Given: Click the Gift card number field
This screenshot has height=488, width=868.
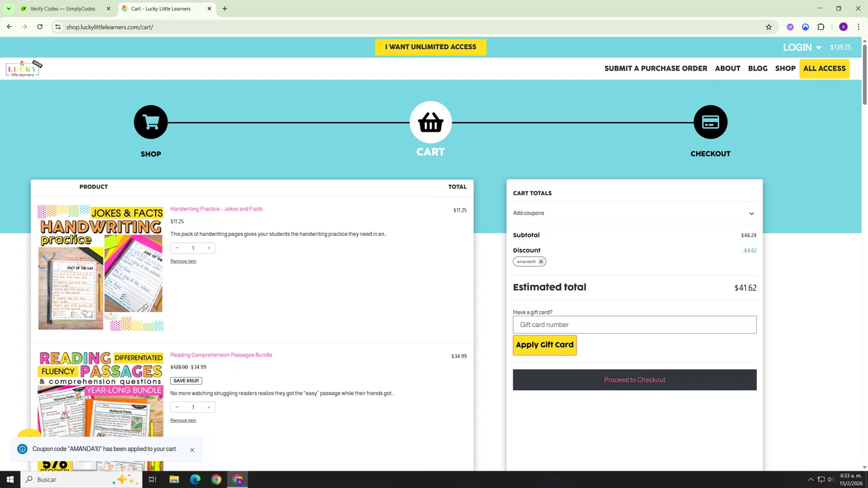Looking at the screenshot, I should point(634,324).
